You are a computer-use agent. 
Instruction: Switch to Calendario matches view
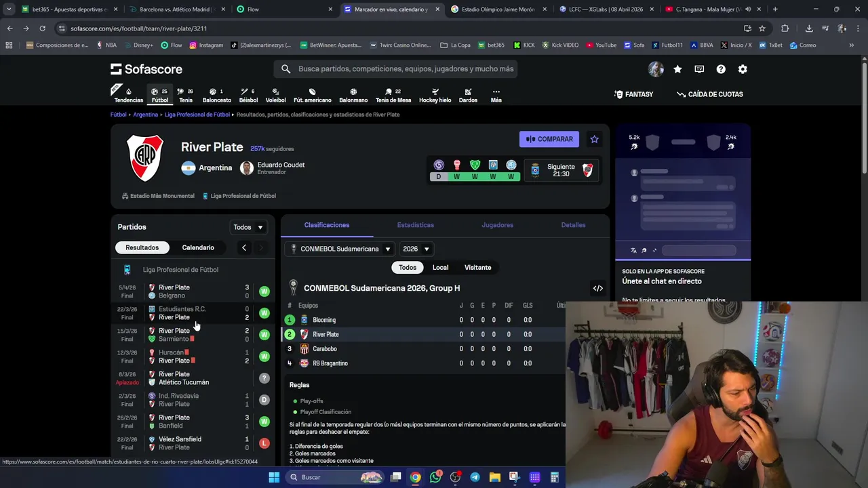point(198,247)
